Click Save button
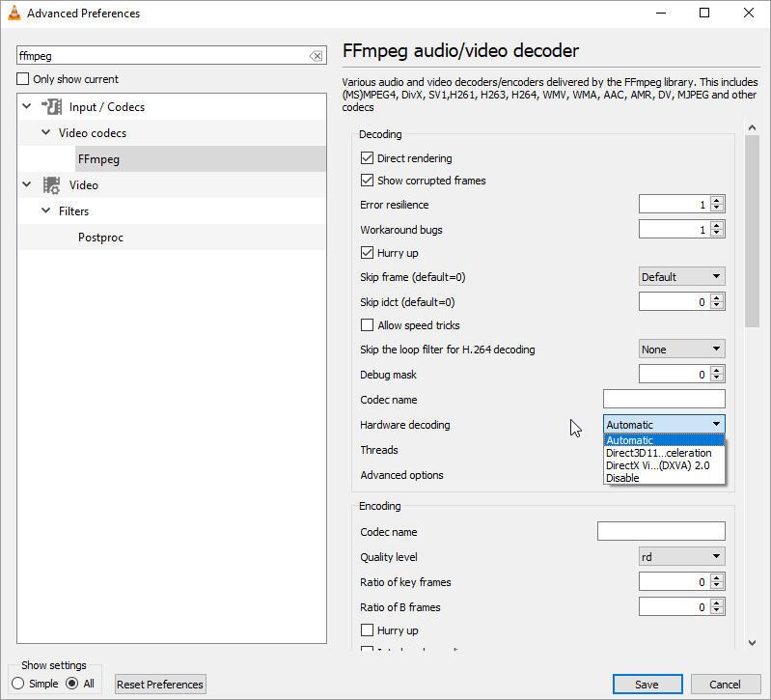The height and width of the screenshot is (700, 771). click(x=647, y=685)
